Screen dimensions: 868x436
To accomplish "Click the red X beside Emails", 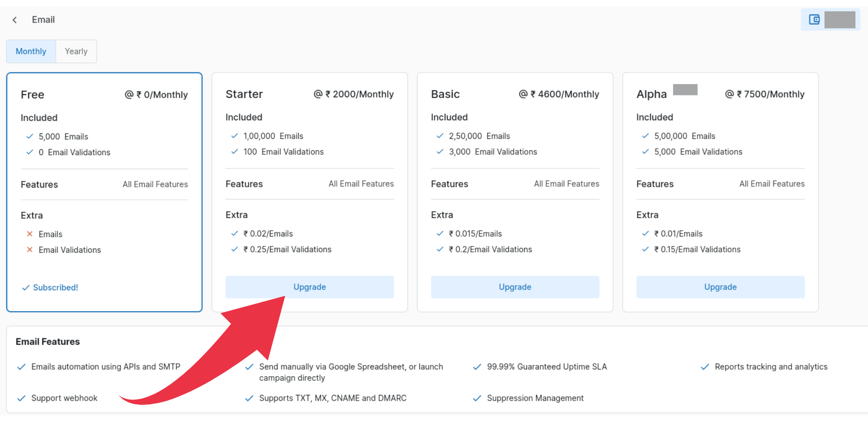I will point(30,234).
